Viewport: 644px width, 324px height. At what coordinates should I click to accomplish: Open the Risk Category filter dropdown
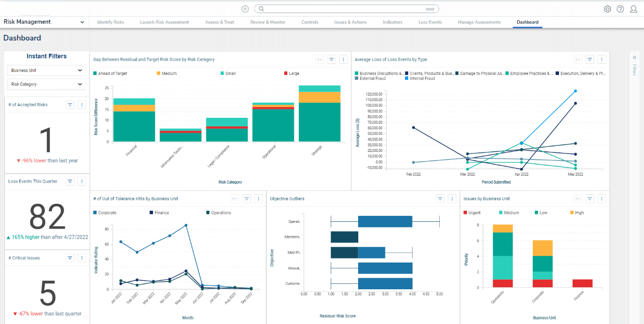46,84
